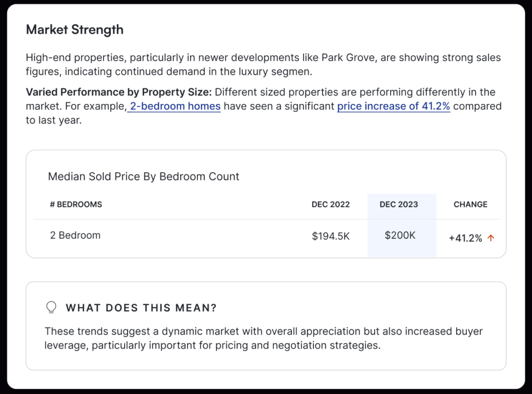Click the paragraph mentioning Park Grove developments
This screenshot has height=394, width=532.
tap(263, 64)
